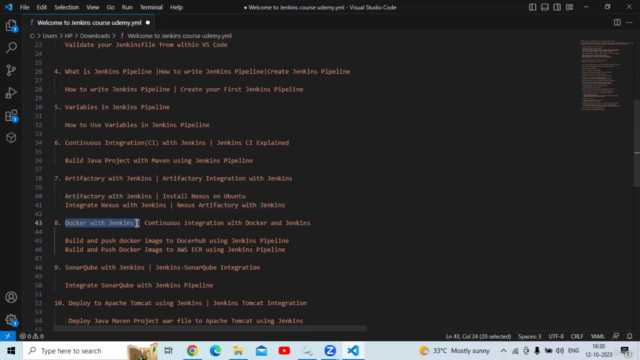Toggle Secondary Side Bar layout icon
This screenshot has height=360, width=640.
point(557,7)
